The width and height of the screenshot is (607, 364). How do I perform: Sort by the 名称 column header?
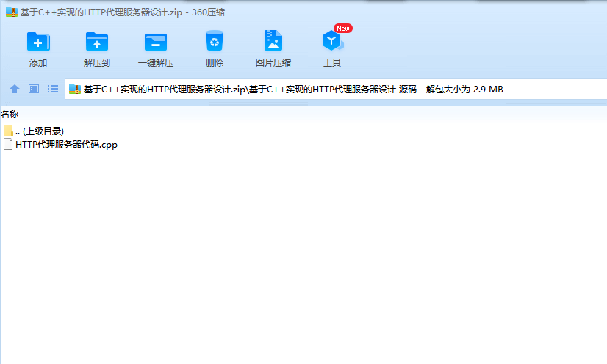point(10,114)
